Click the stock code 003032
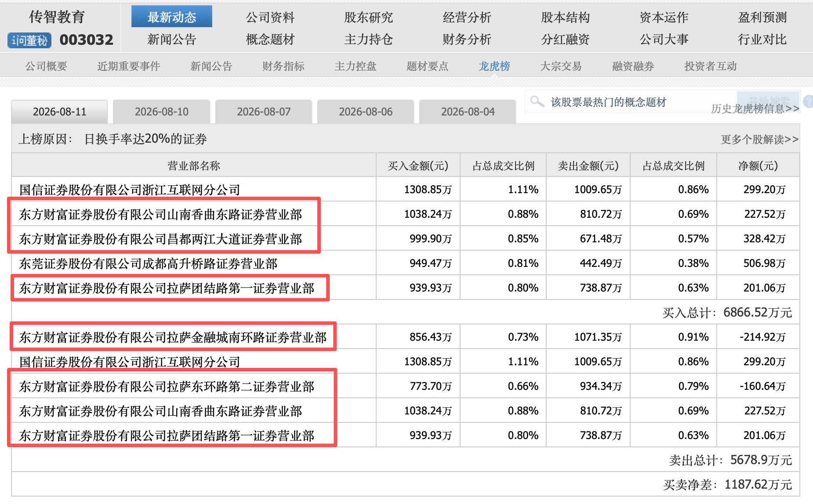813x504 pixels. coord(87,40)
